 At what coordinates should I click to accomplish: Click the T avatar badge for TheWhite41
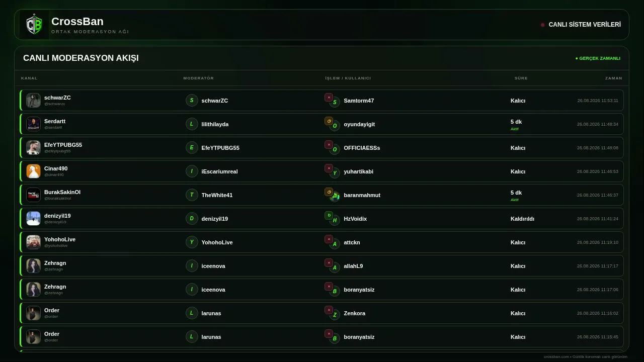pos(192,195)
